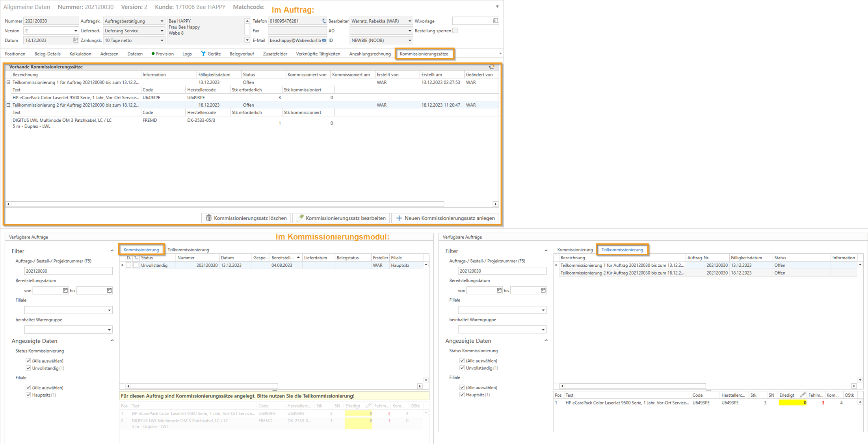Screen dimensions: 868x444
Task: Switch to the Kommissionierungssätze tab
Action: [424, 54]
